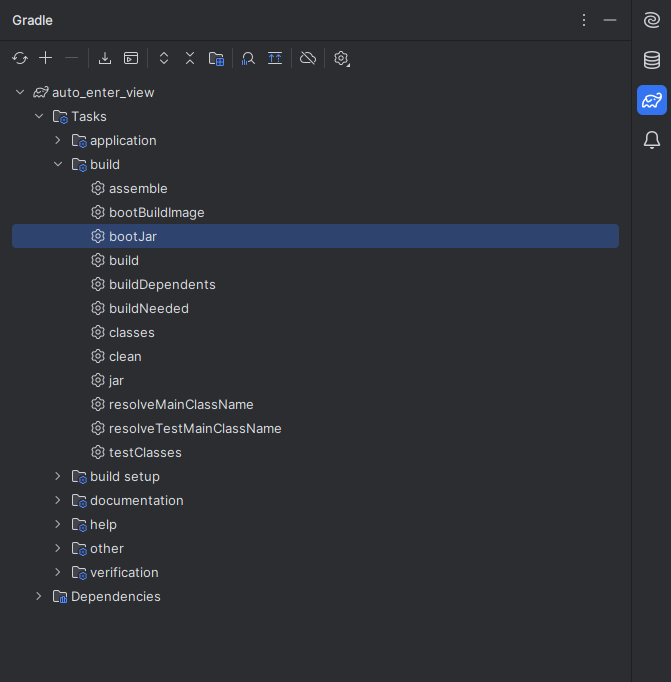This screenshot has width=671, height=682.
Task: Select the assemble task
Action: click(x=315, y=188)
